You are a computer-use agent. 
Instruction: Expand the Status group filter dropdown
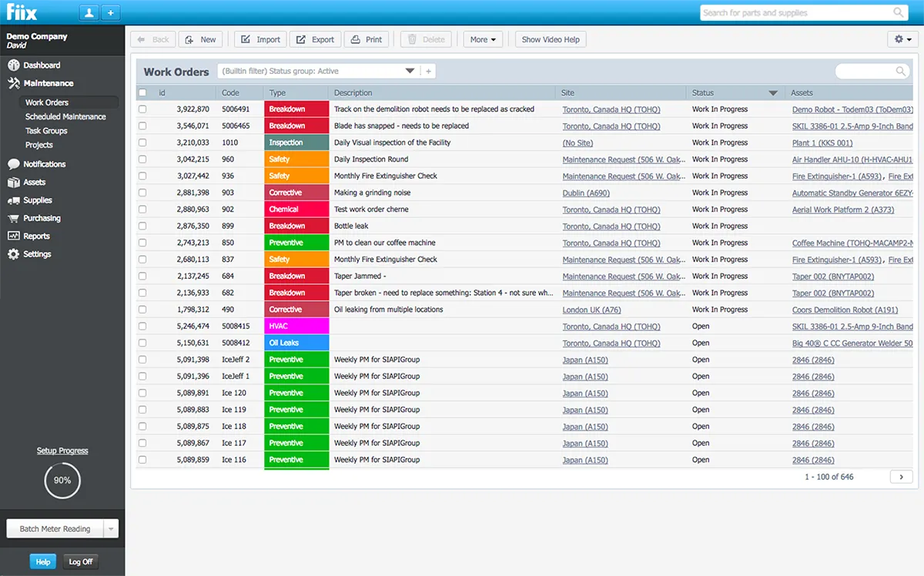tap(410, 72)
